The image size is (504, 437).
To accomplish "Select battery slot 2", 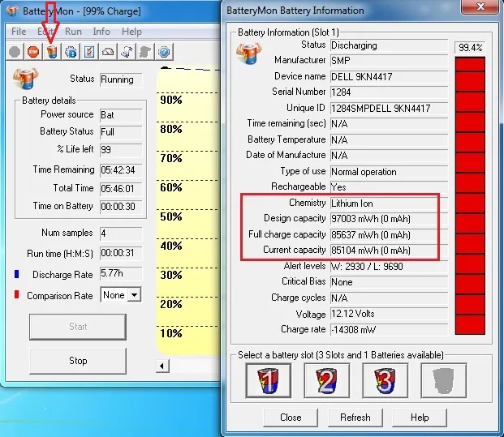I will point(326,380).
